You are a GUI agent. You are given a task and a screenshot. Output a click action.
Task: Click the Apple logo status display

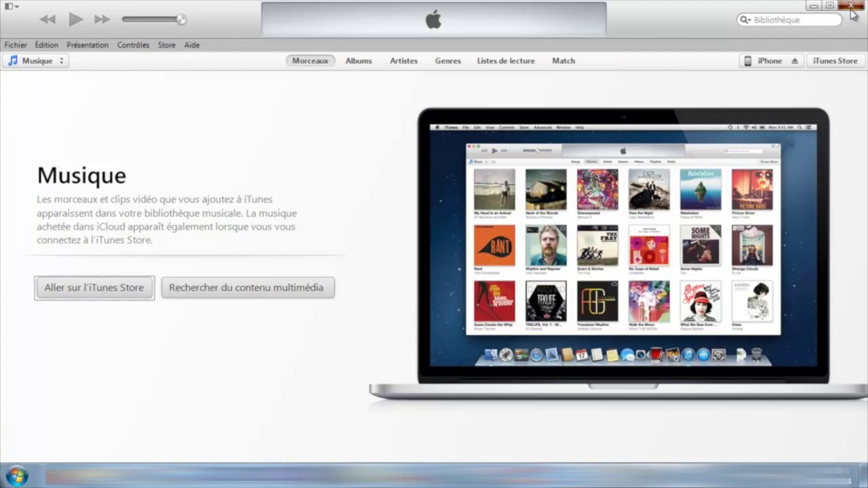point(433,19)
